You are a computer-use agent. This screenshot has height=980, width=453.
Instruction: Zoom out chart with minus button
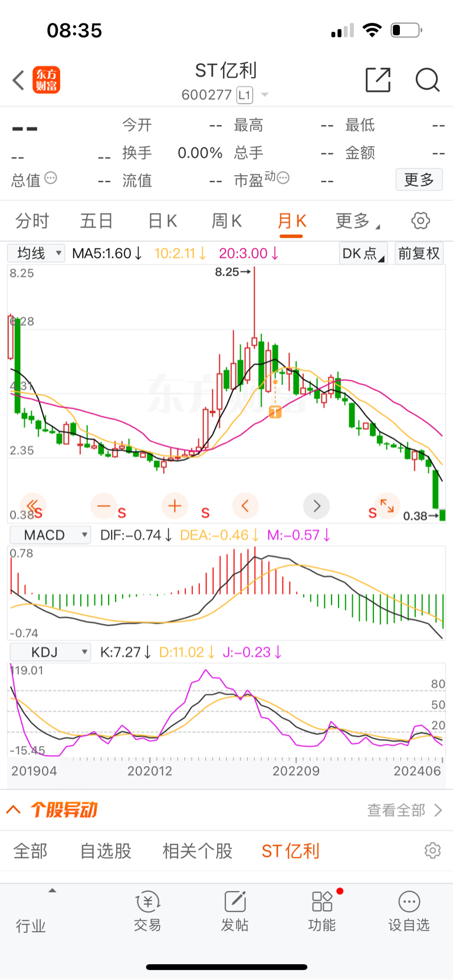tap(104, 506)
